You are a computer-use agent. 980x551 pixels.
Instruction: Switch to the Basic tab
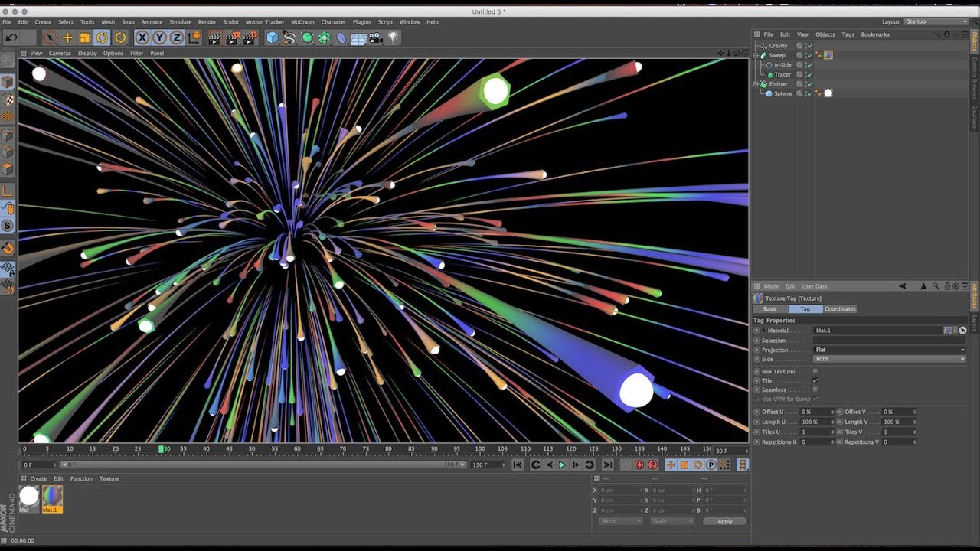pos(770,309)
